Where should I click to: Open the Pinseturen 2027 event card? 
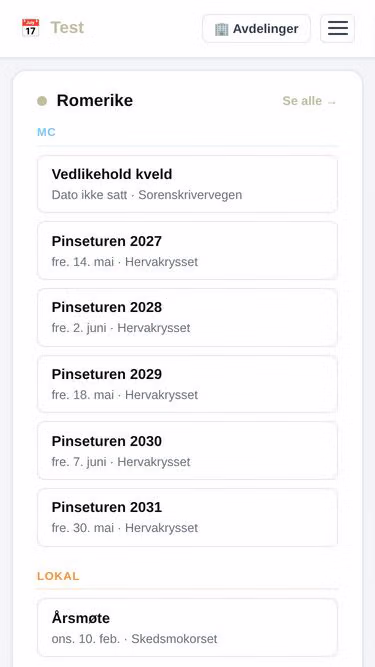[x=188, y=251]
